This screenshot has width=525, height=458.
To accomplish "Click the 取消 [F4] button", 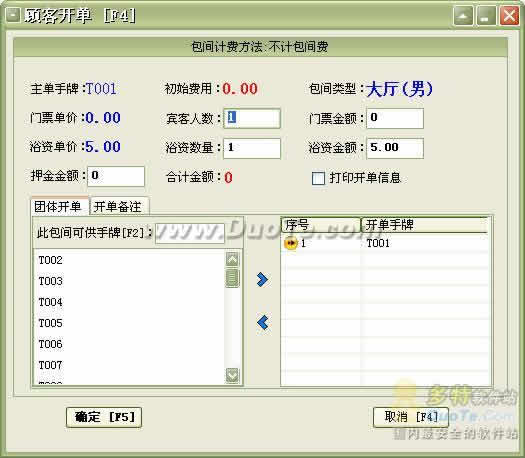I will tap(411, 417).
